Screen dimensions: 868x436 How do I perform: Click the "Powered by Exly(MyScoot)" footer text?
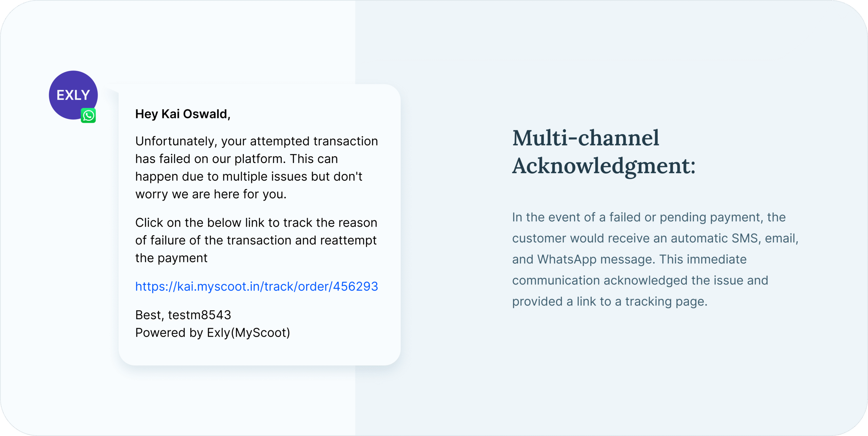click(213, 333)
